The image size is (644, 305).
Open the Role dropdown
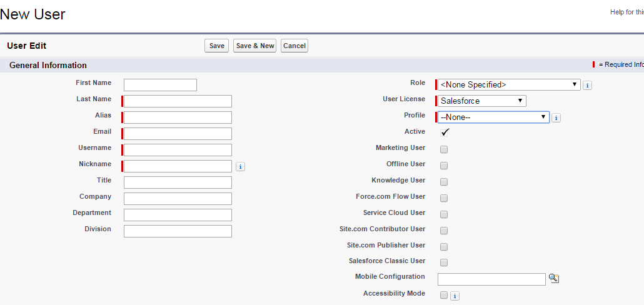[509, 84]
